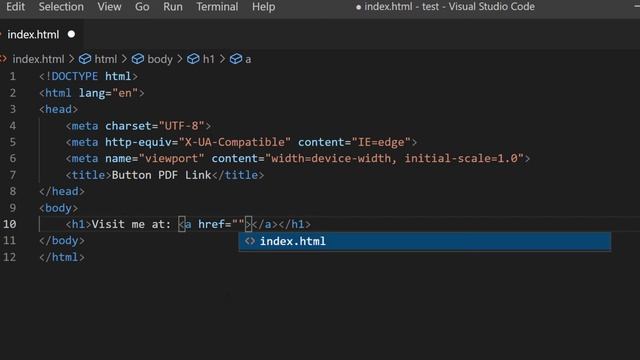640x360 pixels.
Task: Click the cube icon beside 'a' breadcrumb
Action: (236, 59)
